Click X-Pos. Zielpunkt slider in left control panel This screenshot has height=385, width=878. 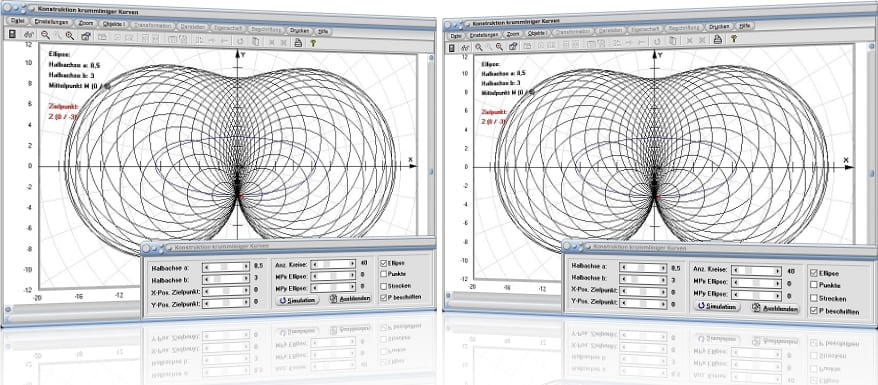tap(226, 290)
